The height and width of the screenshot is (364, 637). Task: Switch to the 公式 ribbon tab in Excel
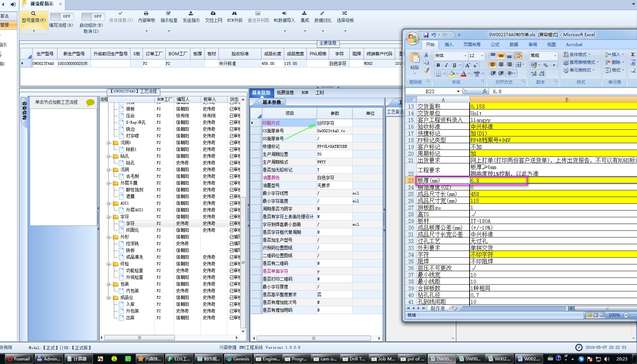pyautogui.click(x=495, y=45)
